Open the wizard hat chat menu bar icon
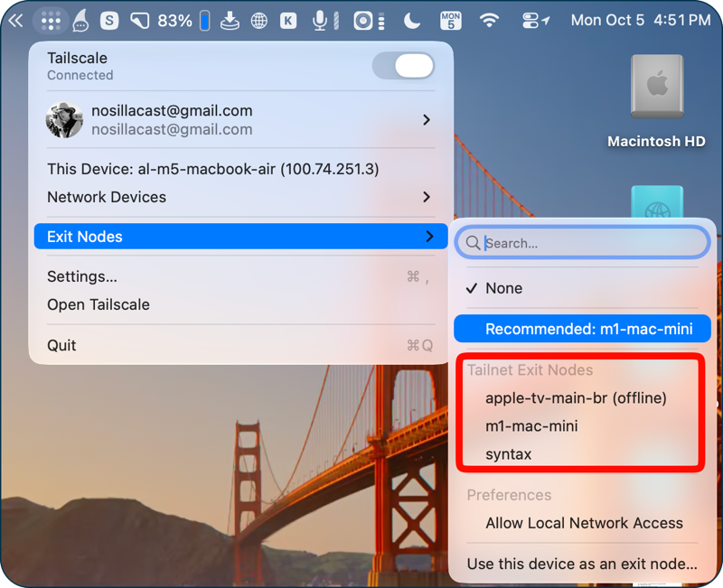 80,21
